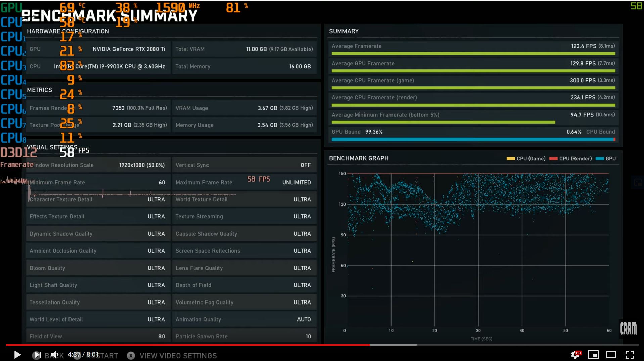The height and width of the screenshot is (361, 644).
Task: Toggle the Vertical Sync OFF setting
Action: tap(244, 165)
